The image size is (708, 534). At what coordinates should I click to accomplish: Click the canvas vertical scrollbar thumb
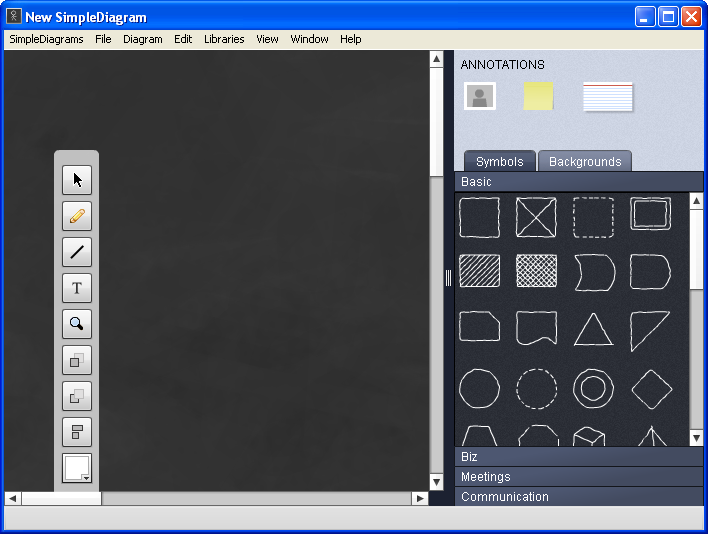tap(436, 122)
